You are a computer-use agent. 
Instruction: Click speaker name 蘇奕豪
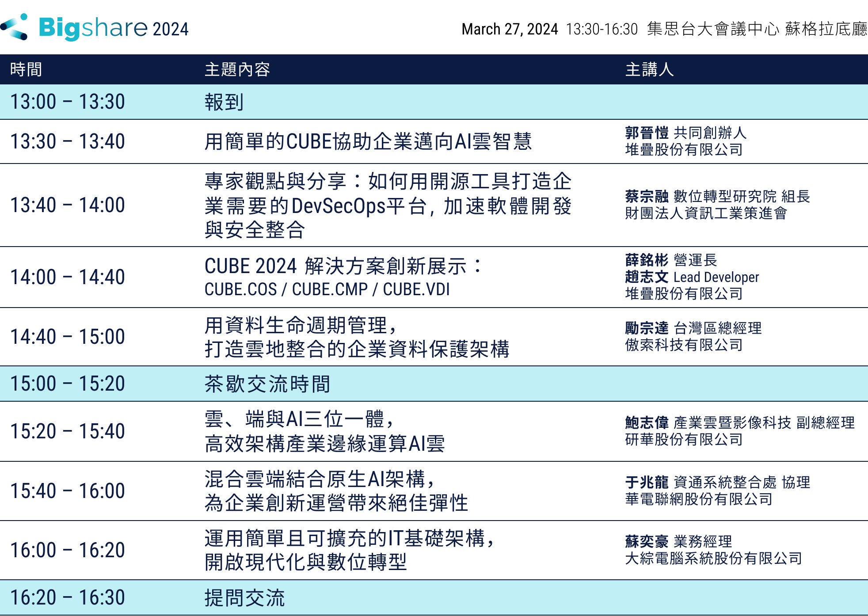click(x=647, y=541)
